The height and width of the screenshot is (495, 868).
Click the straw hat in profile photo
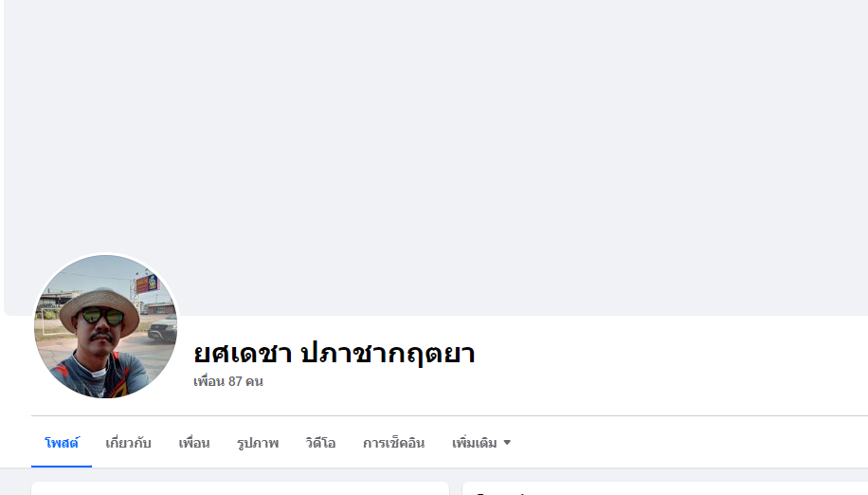click(x=99, y=307)
